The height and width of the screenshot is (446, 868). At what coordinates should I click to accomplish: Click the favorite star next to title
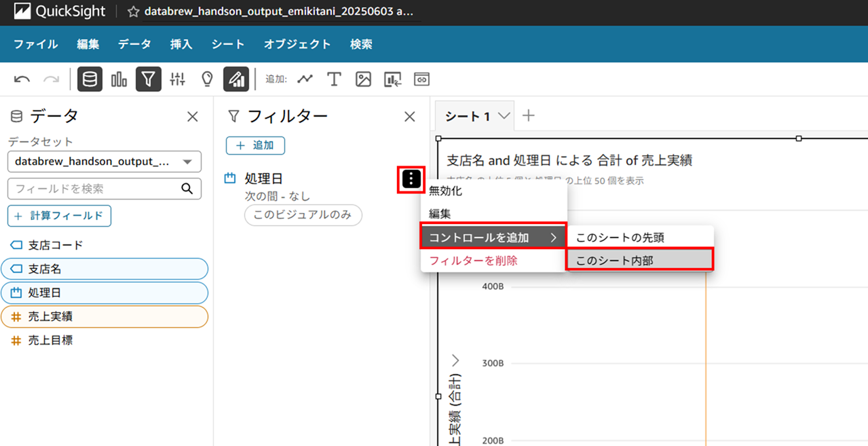[133, 12]
